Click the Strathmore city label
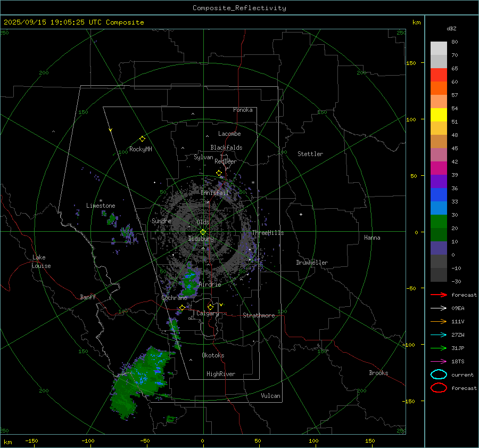The image size is (479, 448). 259,315
